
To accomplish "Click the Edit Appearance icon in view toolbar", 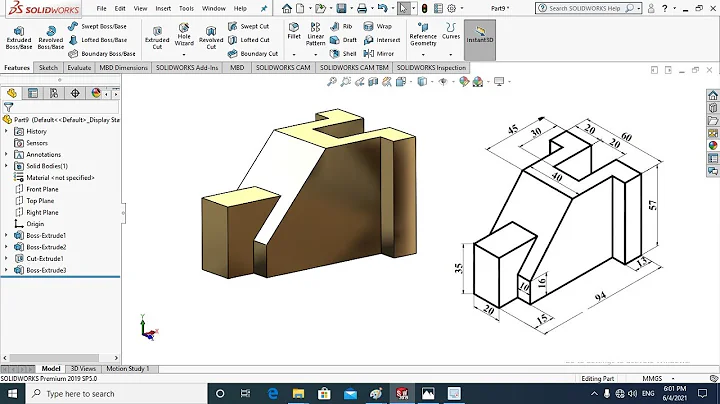I will (x=464, y=82).
